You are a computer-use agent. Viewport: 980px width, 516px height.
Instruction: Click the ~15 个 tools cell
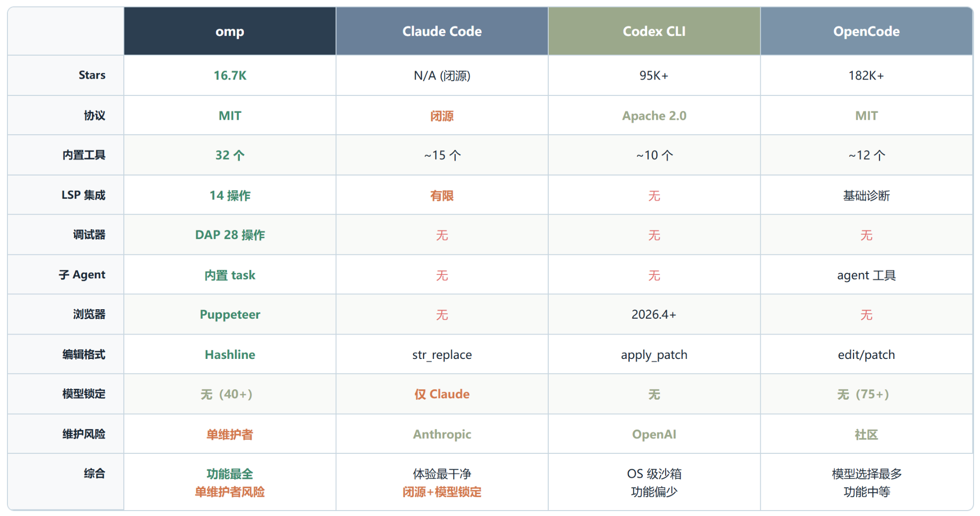tap(442, 155)
